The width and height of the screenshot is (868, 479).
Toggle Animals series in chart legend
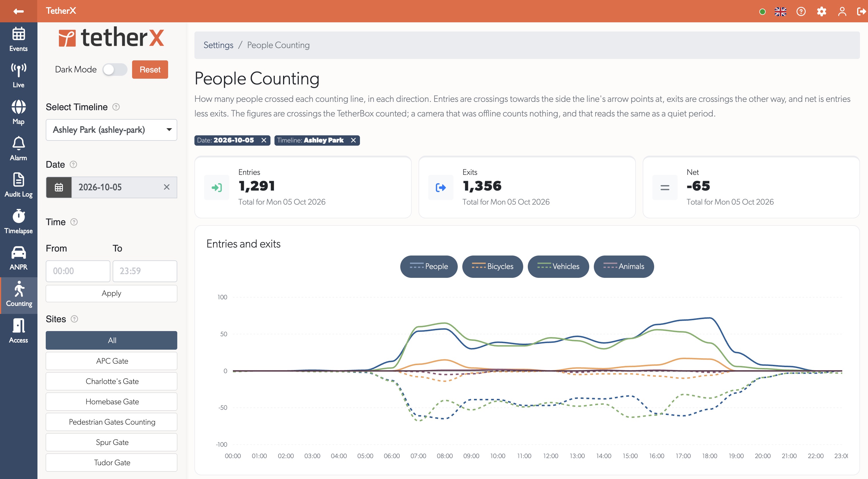[x=623, y=266]
